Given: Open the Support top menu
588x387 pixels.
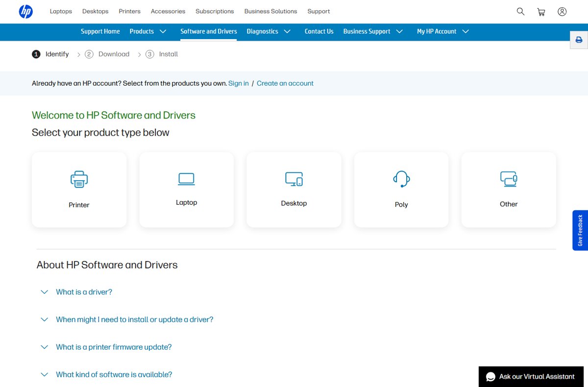Looking at the screenshot, I should (318, 11).
